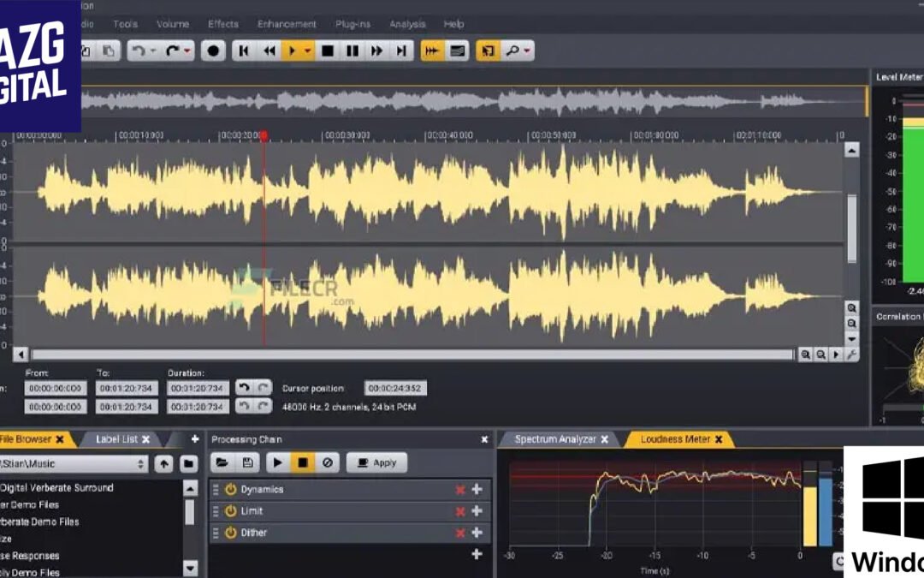This screenshot has height=578, width=924.
Task: Click the Rewind transport button
Action: point(269,51)
